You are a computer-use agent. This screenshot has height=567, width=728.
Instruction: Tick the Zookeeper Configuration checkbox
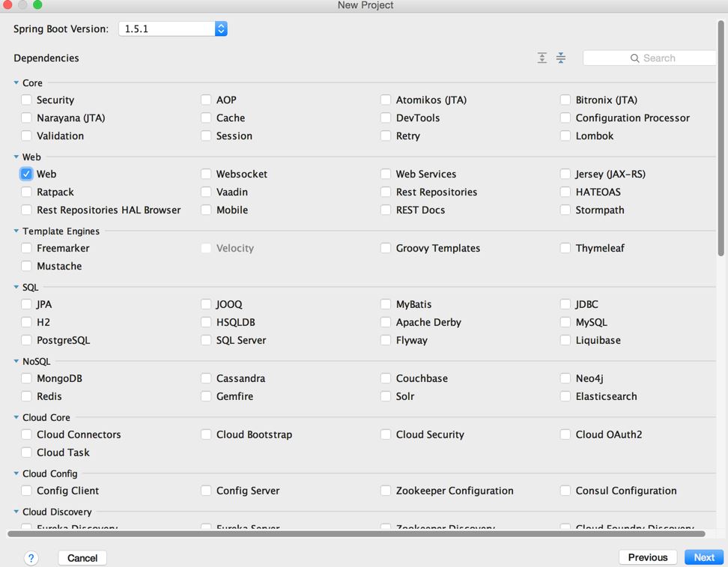tap(386, 491)
